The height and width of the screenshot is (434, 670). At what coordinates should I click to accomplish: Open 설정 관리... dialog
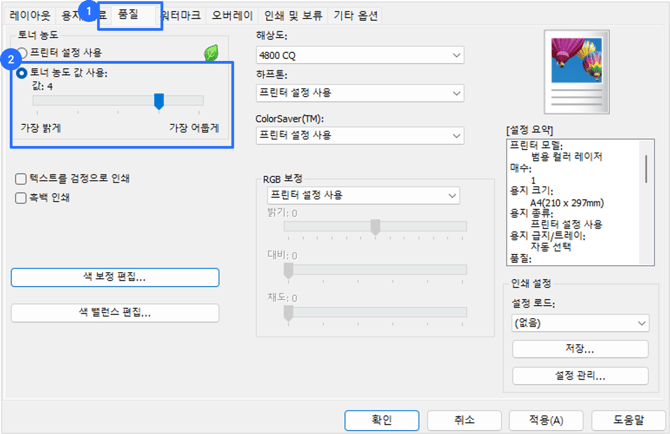580,376
